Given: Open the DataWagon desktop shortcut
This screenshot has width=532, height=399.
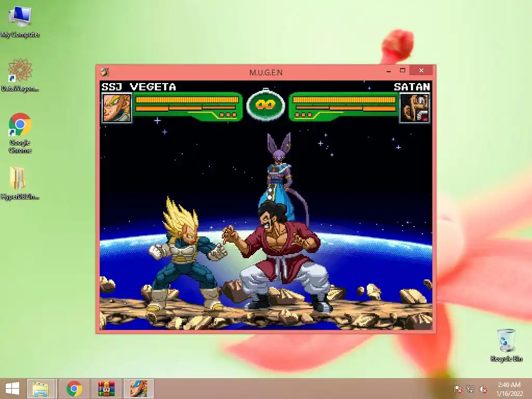Looking at the screenshot, I should pyautogui.click(x=20, y=75).
